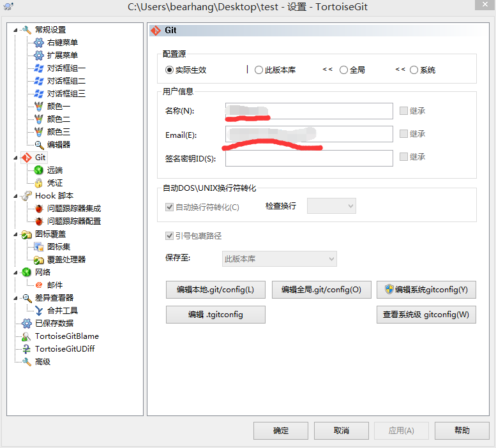Click the icon beside 图标集

[38, 247]
